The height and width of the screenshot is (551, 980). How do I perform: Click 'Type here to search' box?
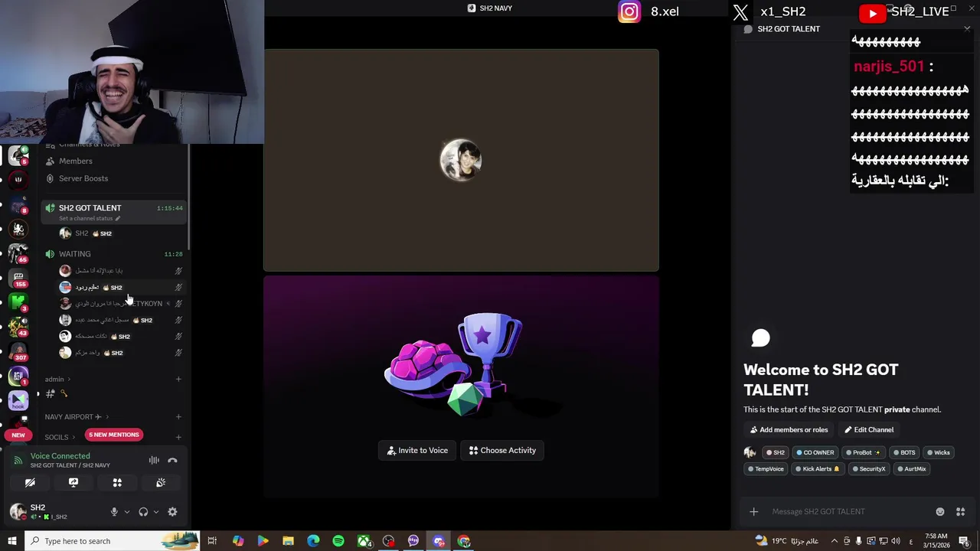tap(112, 541)
